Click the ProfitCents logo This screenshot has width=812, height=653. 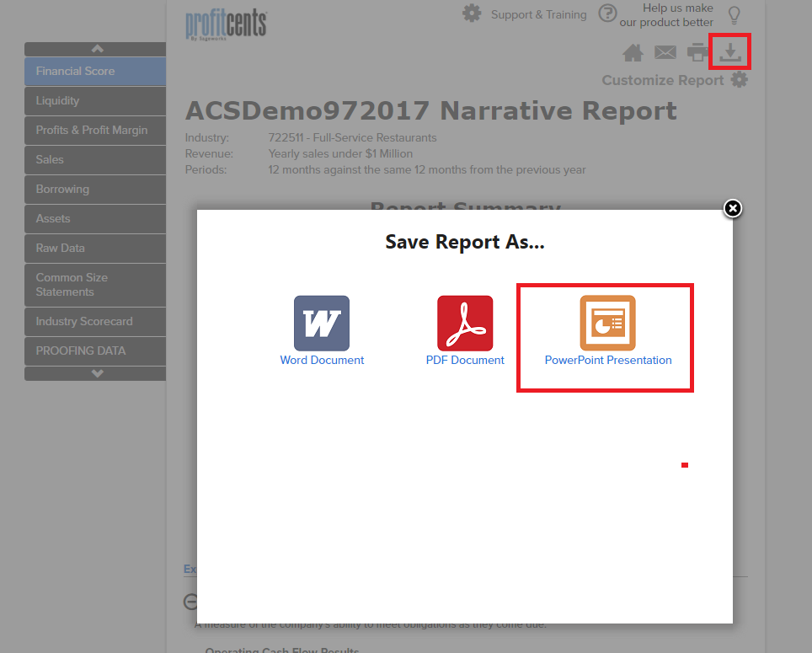click(x=227, y=24)
